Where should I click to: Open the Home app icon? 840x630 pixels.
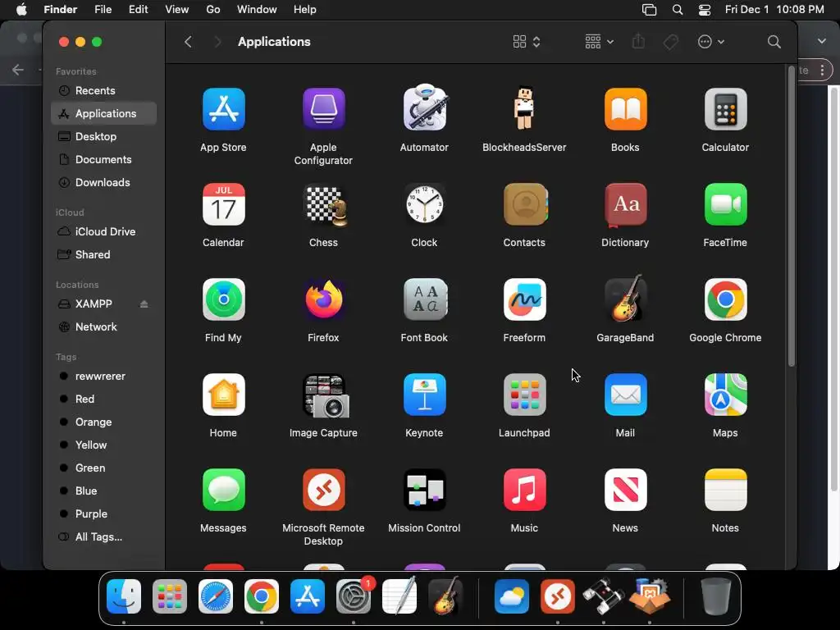[223, 395]
